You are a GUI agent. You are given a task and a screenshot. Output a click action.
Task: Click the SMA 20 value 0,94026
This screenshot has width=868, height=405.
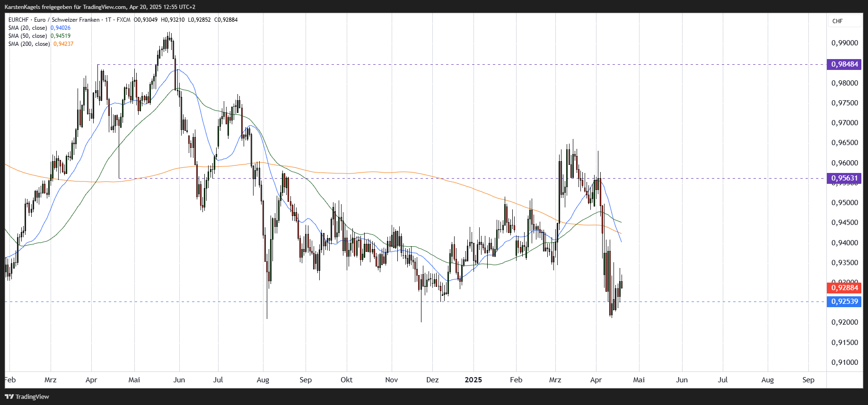click(61, 28)
